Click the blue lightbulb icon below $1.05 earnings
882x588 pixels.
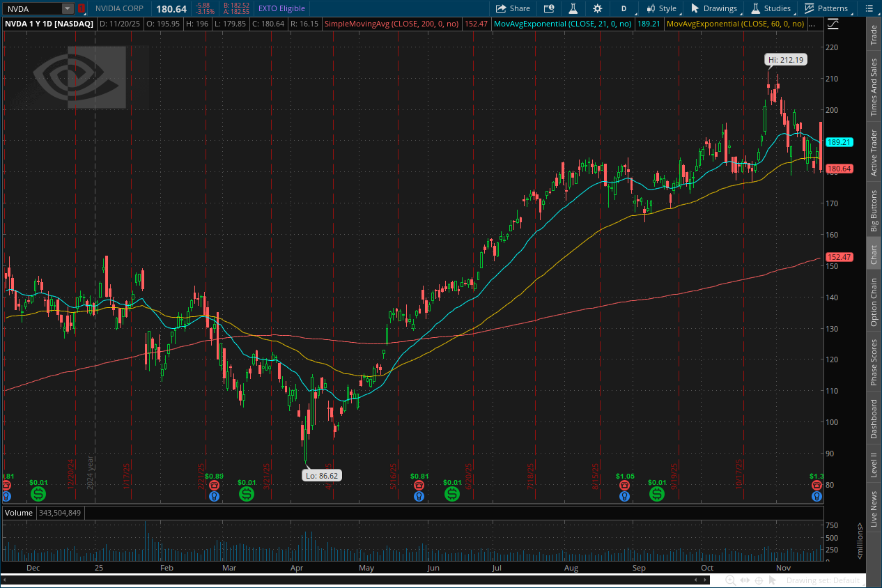coord(624,496)
